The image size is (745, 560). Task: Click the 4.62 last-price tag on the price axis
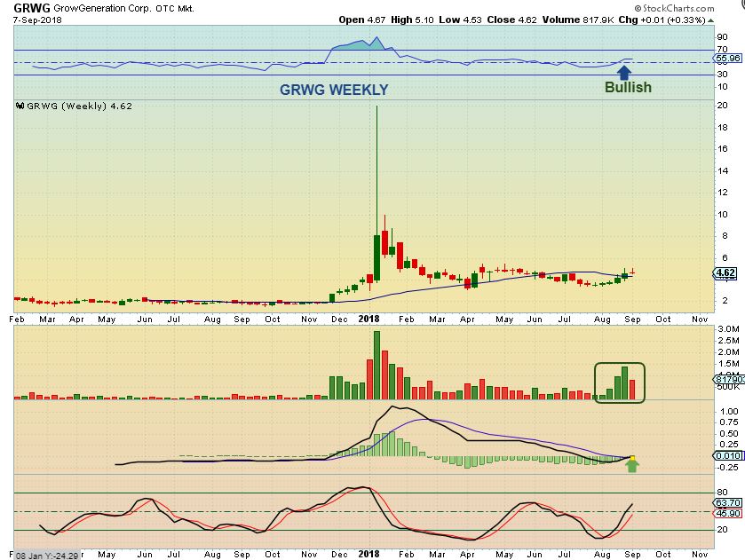(x=725, y=272)
